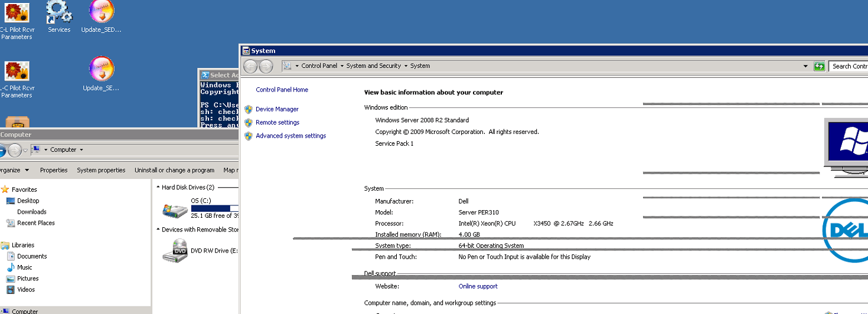Select Downloads under Favorites
The height and width of the screenshot is (314, 868).
click(32, 212)
